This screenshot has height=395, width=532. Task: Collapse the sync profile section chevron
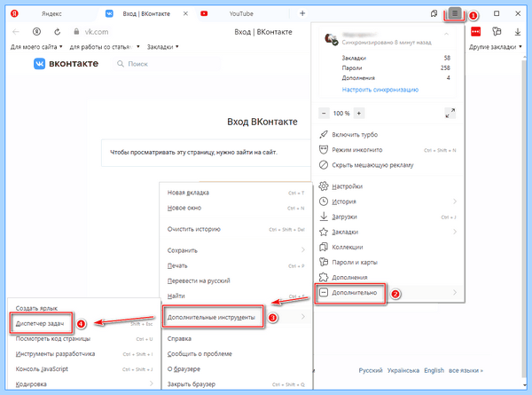click(447, 34)
